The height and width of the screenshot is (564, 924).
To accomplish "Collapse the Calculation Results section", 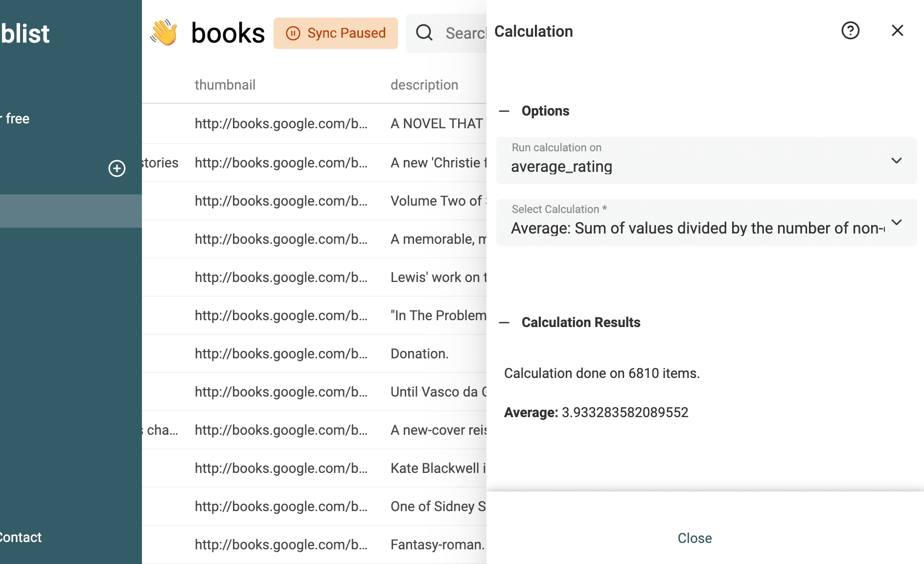I will (x=504, y=323).
